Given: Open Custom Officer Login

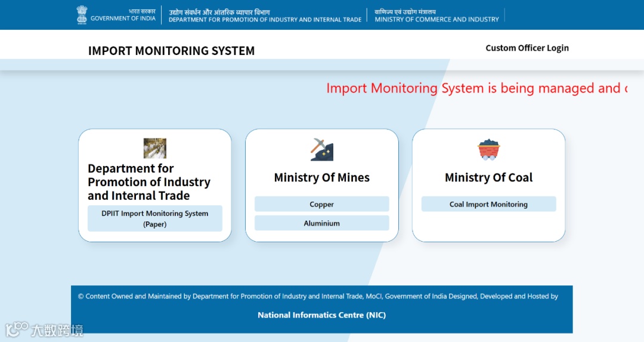Looking at the screenshot, I should coord(527,48).
